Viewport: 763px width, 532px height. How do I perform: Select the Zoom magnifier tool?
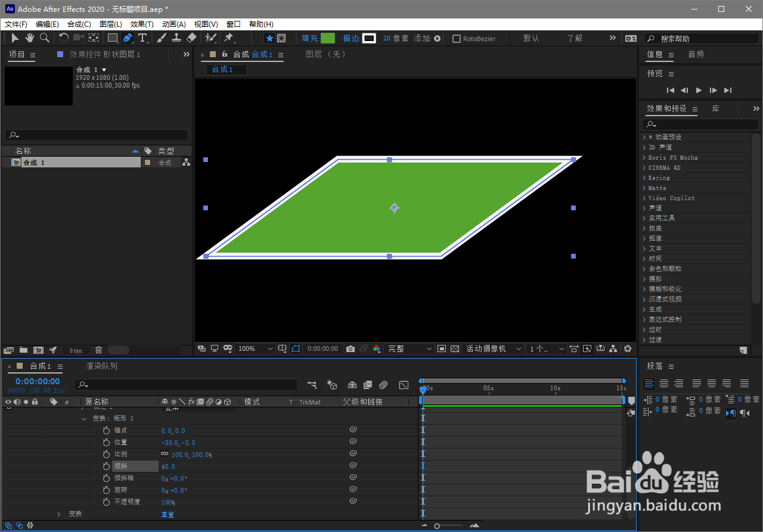45,38
